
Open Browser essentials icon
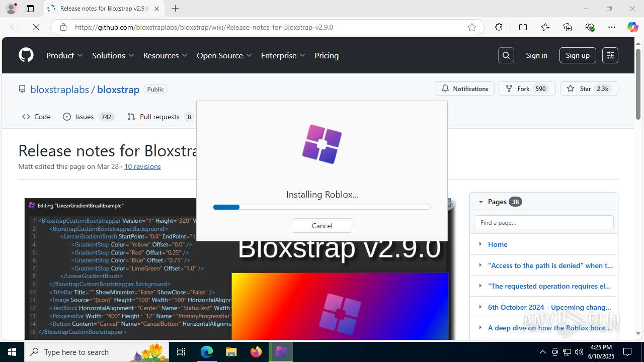[590, 27]
